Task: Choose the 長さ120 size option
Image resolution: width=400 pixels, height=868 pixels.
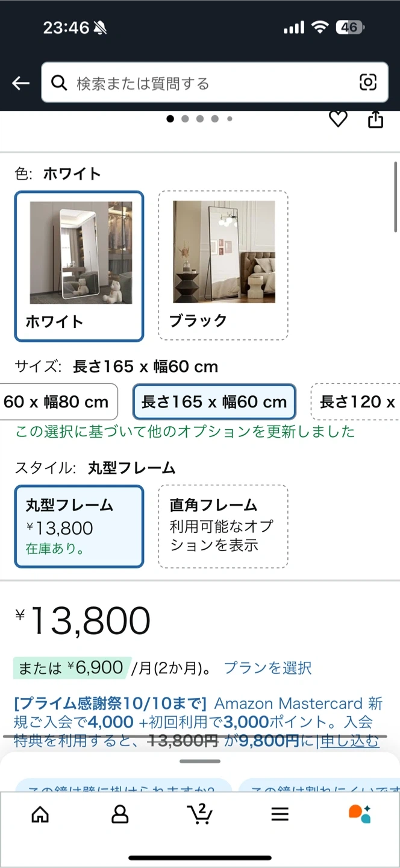Action: click(357, 401)
